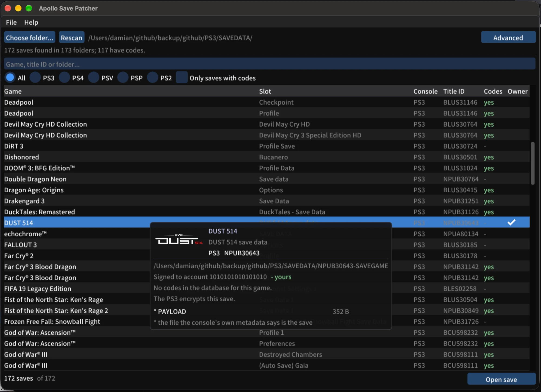Sort by the Console column header
Screen dimensions: 541x392
(x=425, y=91)
